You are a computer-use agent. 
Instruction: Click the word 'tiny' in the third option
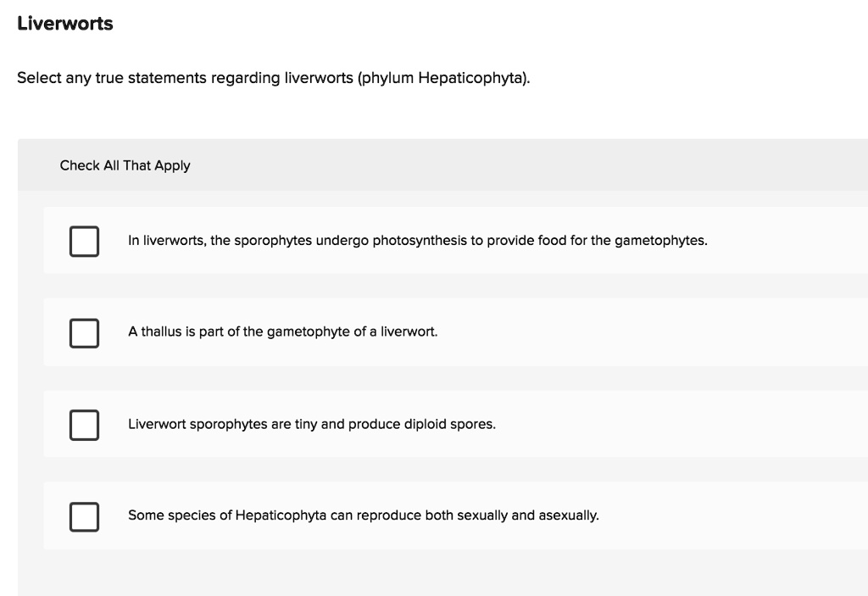point(306,424)
